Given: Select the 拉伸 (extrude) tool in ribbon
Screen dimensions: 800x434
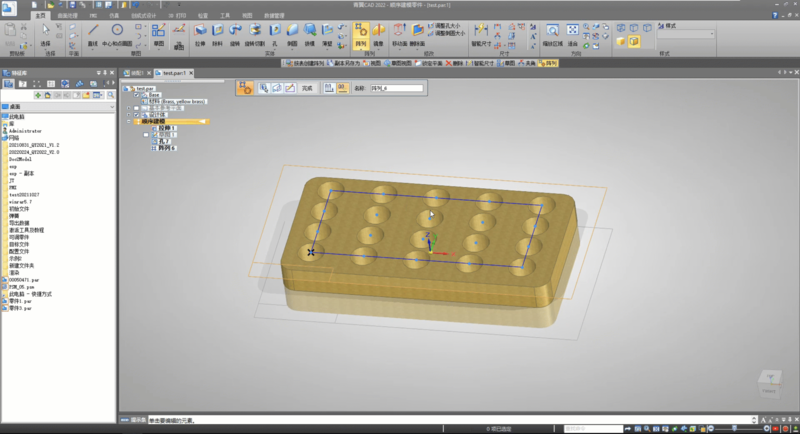Looking at the screenshot, I should click(x=200, y=35).
